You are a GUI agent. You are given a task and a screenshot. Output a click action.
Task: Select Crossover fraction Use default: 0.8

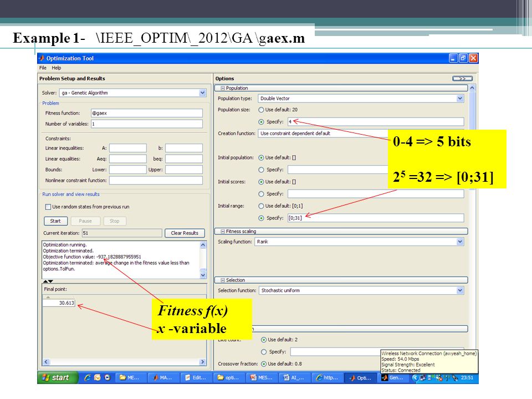point(264,364)
